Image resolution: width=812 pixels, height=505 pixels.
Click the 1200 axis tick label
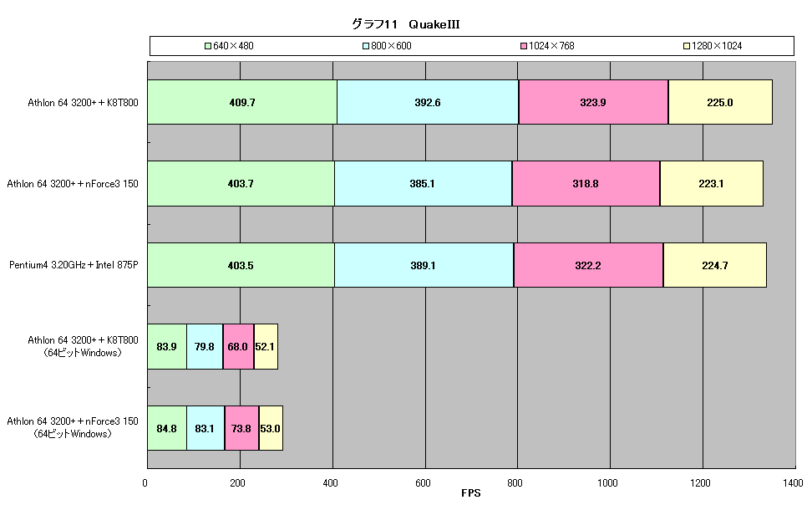[700, 483]
